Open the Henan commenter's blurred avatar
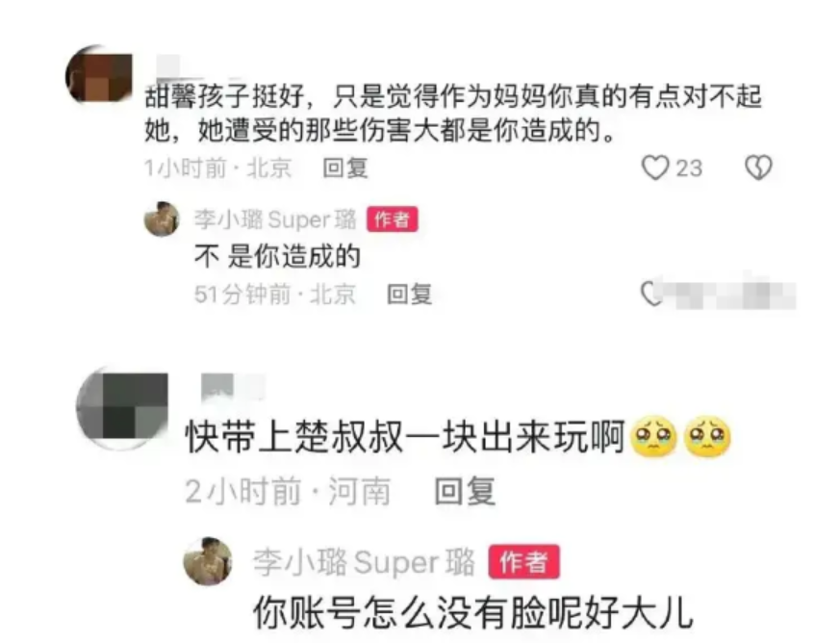The width and height of the screenshot is (840, 643). 122,408
